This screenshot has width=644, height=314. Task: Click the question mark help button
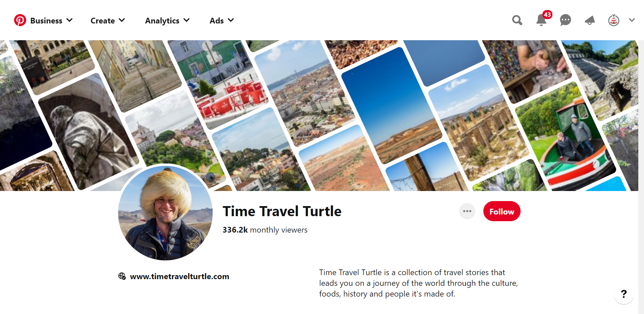[x=624, y=294]
